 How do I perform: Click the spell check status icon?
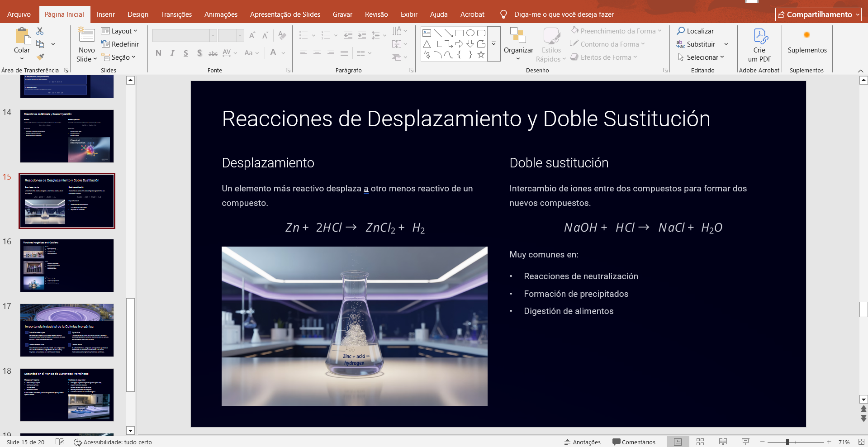(x=60, y=442)
